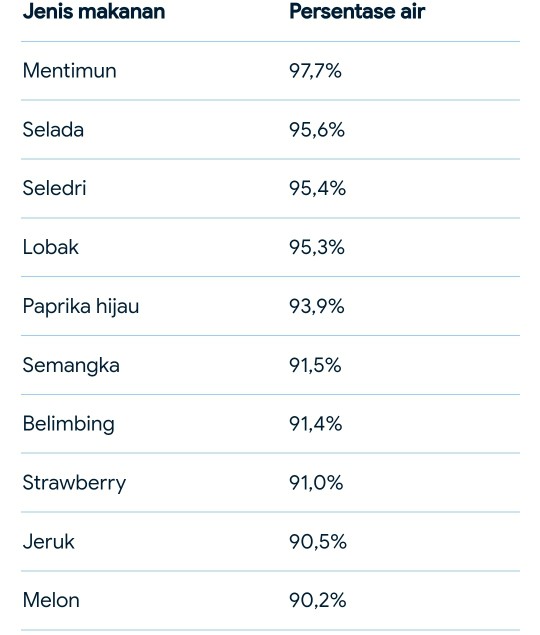
Task: Click the 95,3% value for Lobak
Action: 317,247
